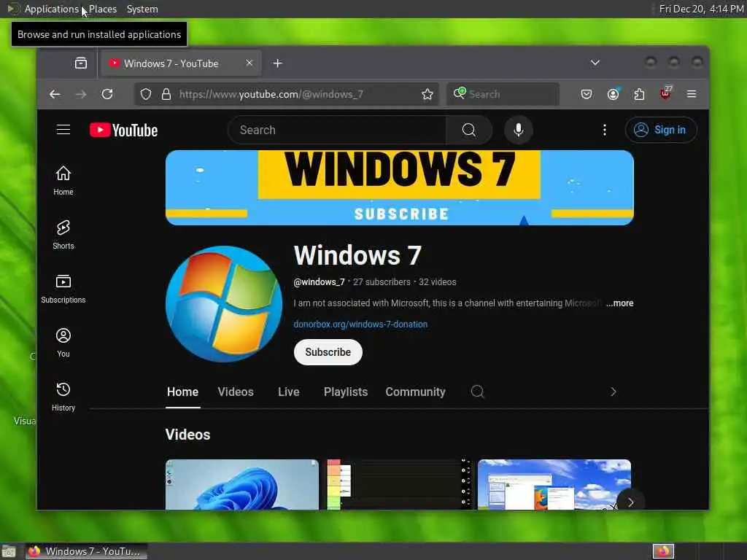Open the Firefox account icon
This screenshot has height=560, width=747.
(x=613, y=94)
